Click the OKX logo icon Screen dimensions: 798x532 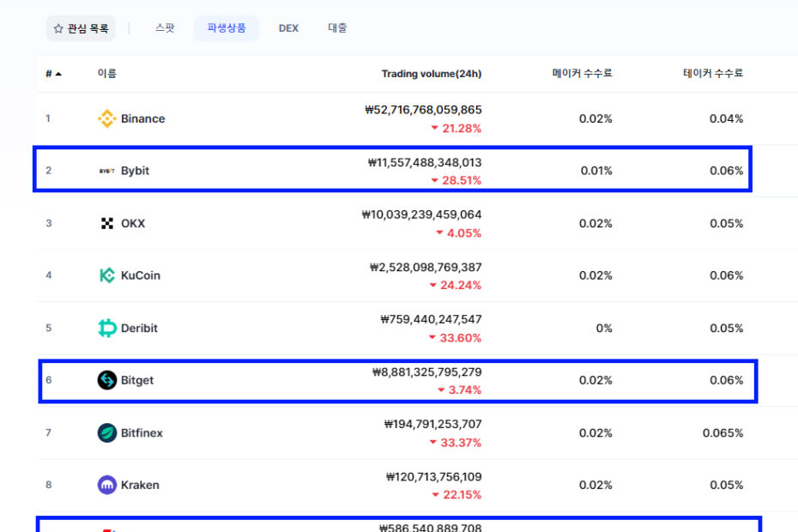(107, 223)
